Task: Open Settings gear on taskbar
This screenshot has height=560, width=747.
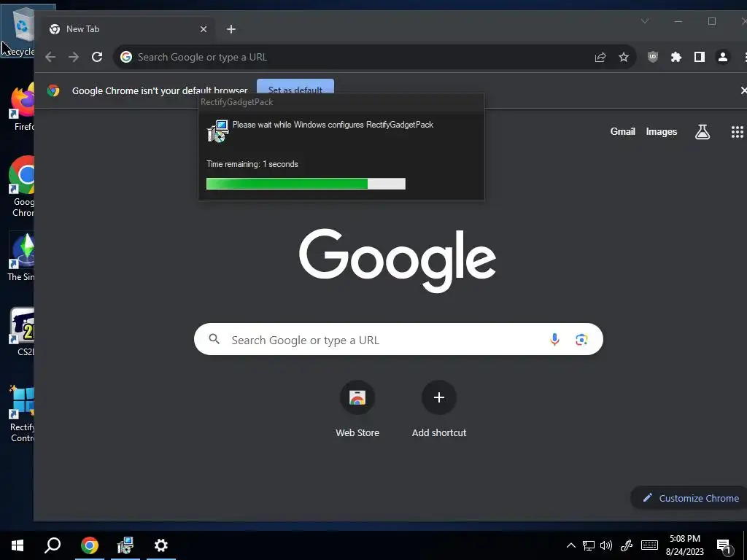Action: click(161, 545)
